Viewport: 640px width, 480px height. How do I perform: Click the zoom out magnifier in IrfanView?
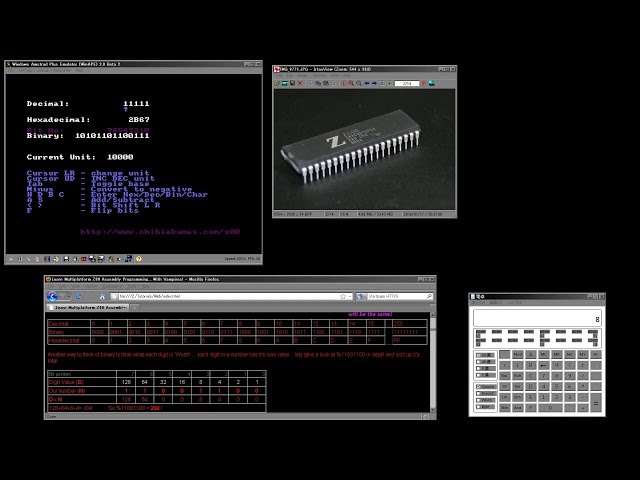[359, 83]
